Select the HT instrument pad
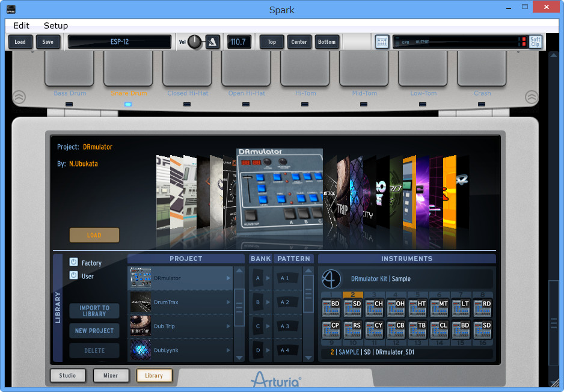 [x=417, y=308]
